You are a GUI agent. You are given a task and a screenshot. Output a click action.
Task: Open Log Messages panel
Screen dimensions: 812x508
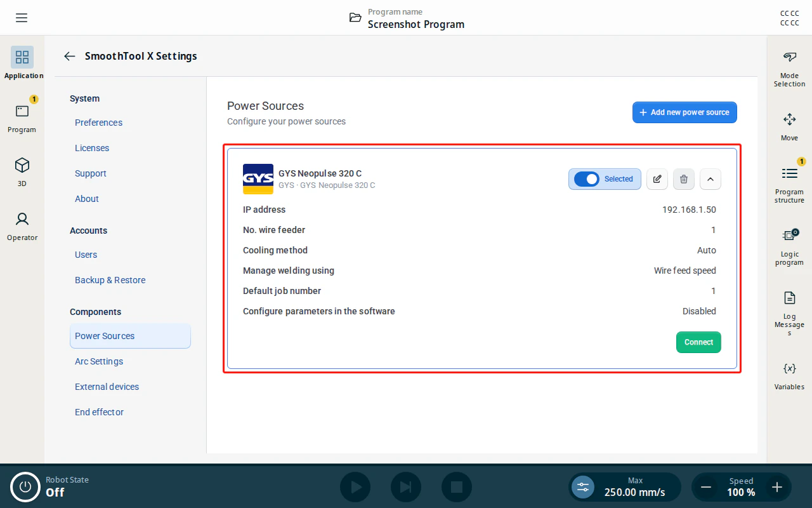789,314
